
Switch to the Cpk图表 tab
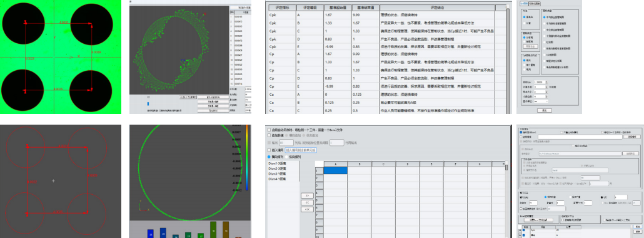(x=524, y=3)
